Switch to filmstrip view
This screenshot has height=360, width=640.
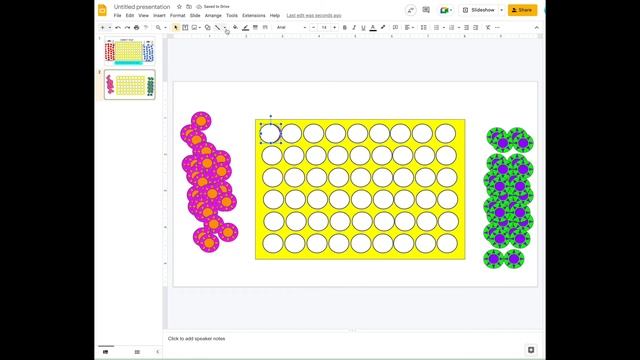click(106, 351)
